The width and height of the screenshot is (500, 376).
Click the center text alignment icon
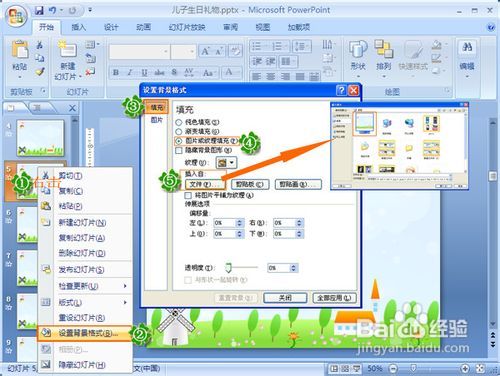pyautogui.click(x=270, y=77)
